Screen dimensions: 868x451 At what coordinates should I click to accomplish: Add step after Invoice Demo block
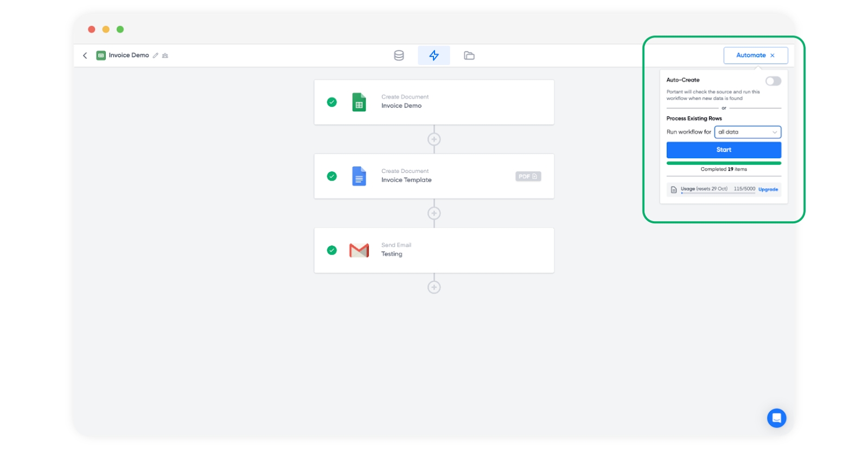tap(434, 139)
